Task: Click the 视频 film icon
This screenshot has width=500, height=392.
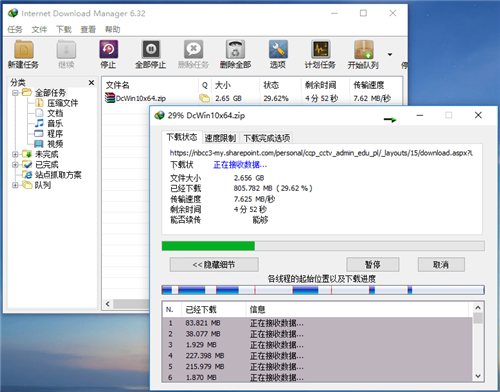Action: click(x=39, y=144)
